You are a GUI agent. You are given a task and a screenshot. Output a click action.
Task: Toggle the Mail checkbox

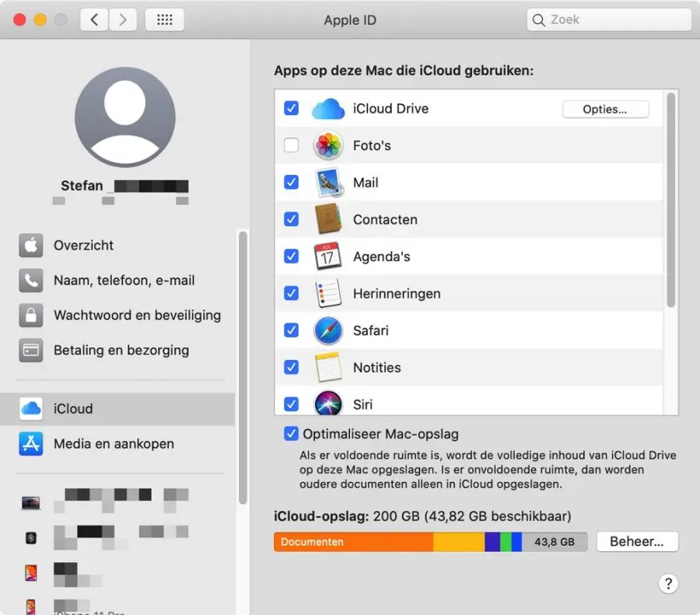pos(291,182)
